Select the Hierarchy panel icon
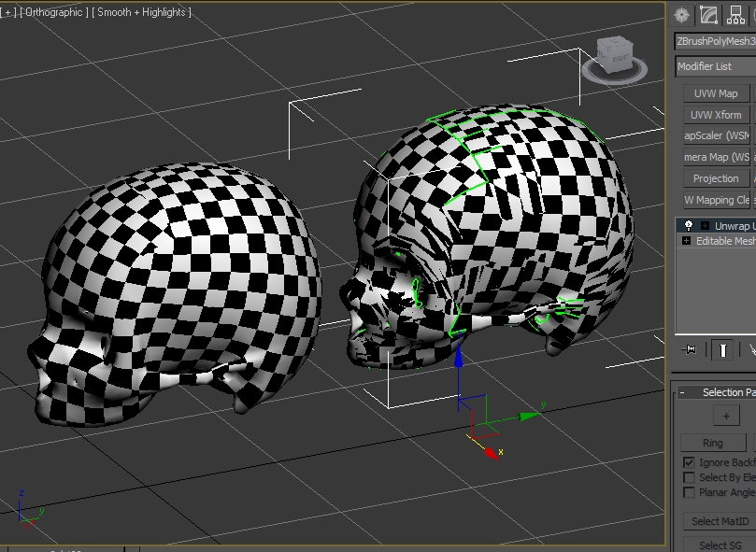Screen dimensions: 756x552 coord(735,13)
